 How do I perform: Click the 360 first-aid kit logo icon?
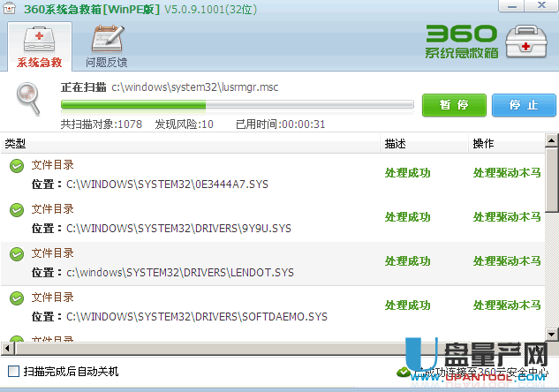(526, 41)
